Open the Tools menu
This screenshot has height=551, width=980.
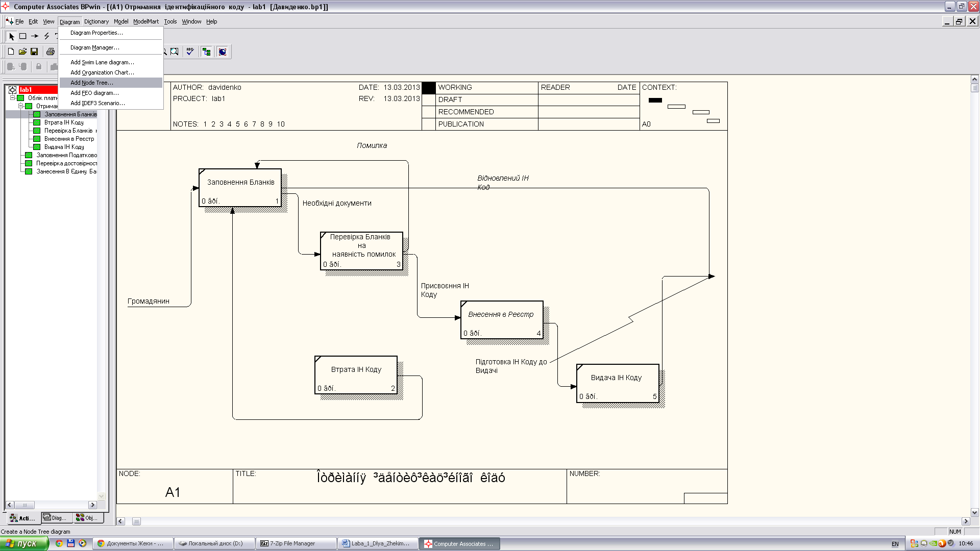pyautogui.click(x=170, y=21)
